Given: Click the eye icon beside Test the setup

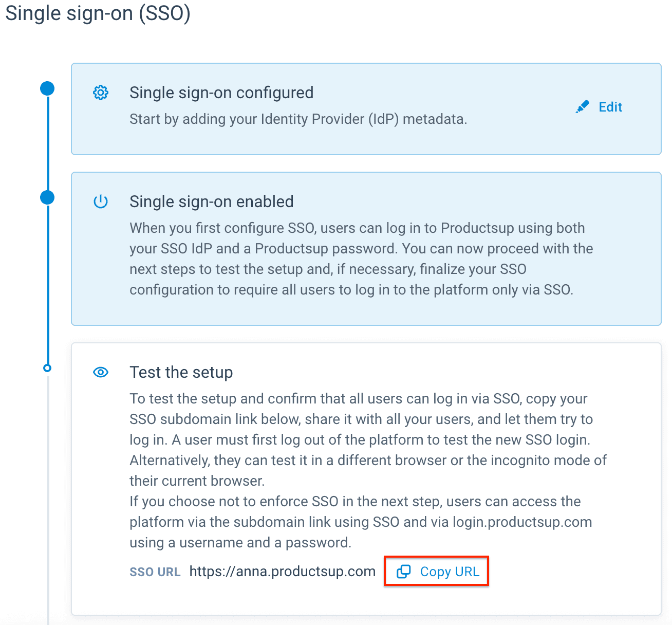Looking at the screenshot, I should 101,372.
